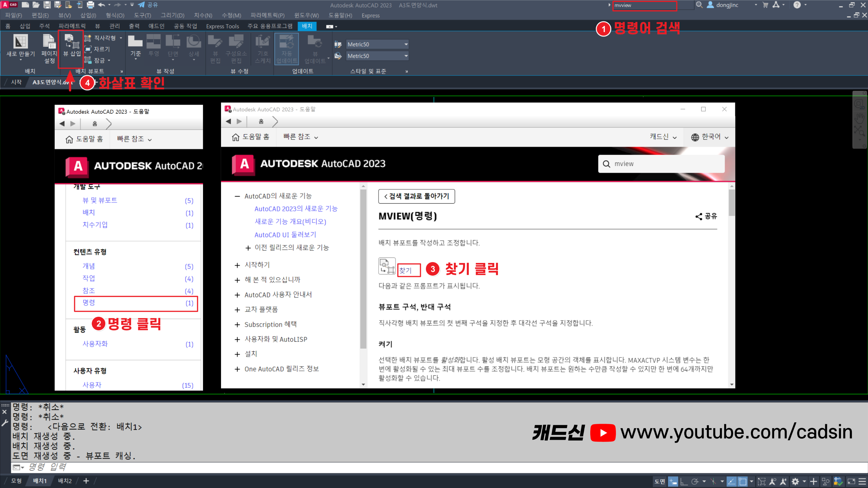
Task: Click the help question mark icon
Action: click(x=797, y=5)
